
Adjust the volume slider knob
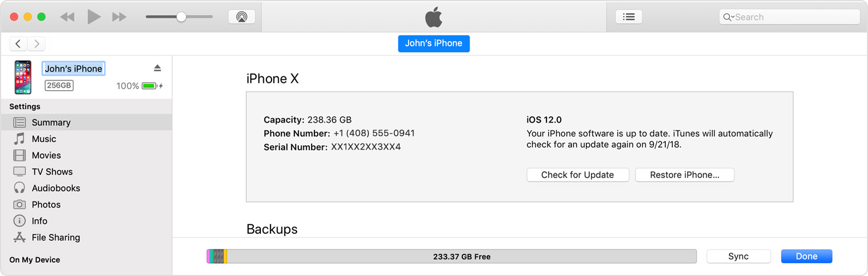click(x=181, y=17)
